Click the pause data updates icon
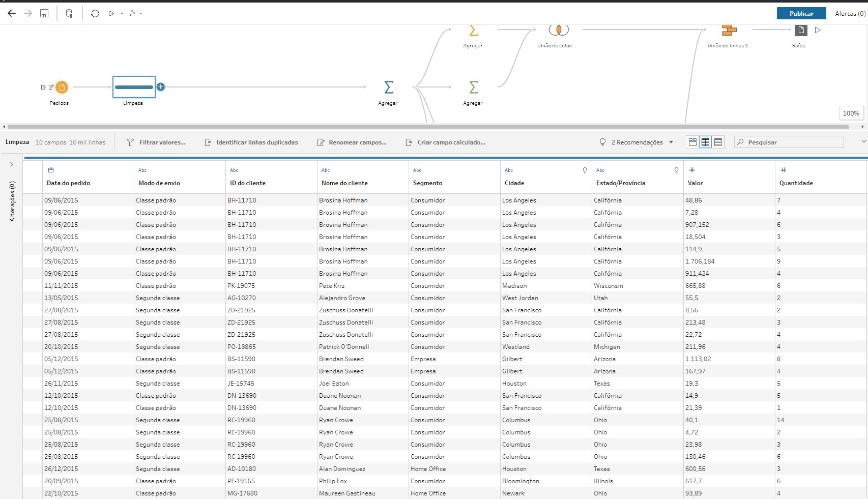 coord(69,14)
